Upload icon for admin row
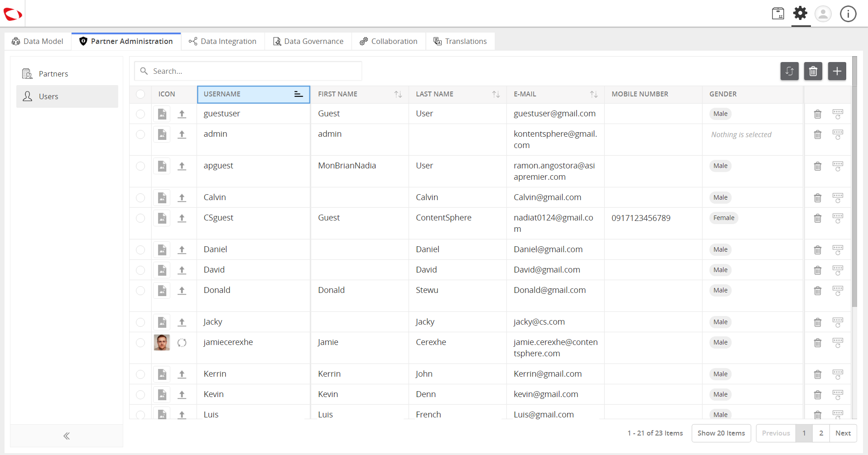Image resolution: width=868 pixels, height=455 pixels. [182, 134]
